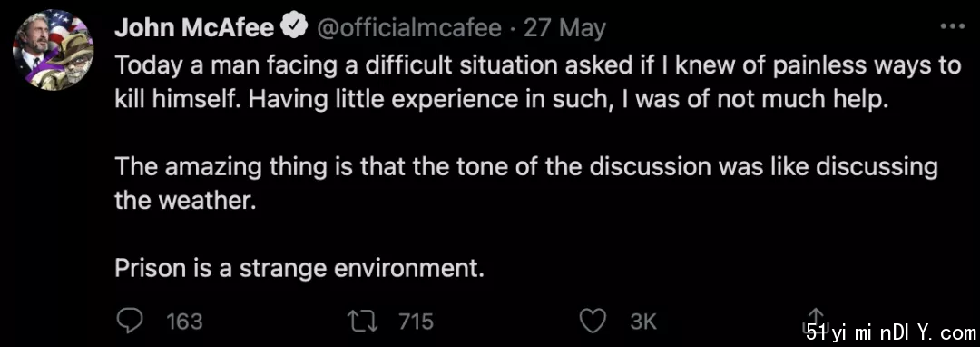Click the tweet line starting 'Today a man'
The height and width of the screenshot is (347, 980).
click(x=537, y=66)
